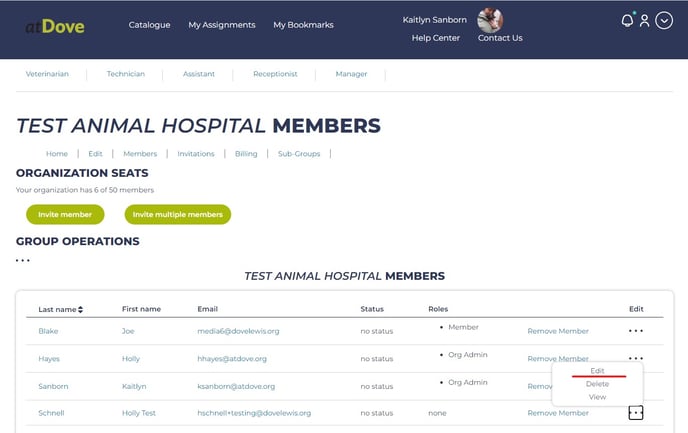This screenshot has width=688, height=433.
Task: Select the Assistant category tab
Action: tap(199, 74)
